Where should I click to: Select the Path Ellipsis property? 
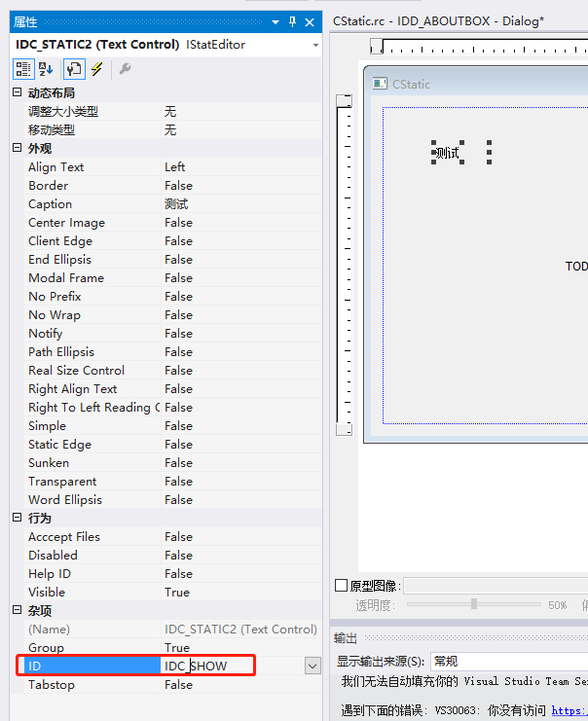tap(173, 352)
